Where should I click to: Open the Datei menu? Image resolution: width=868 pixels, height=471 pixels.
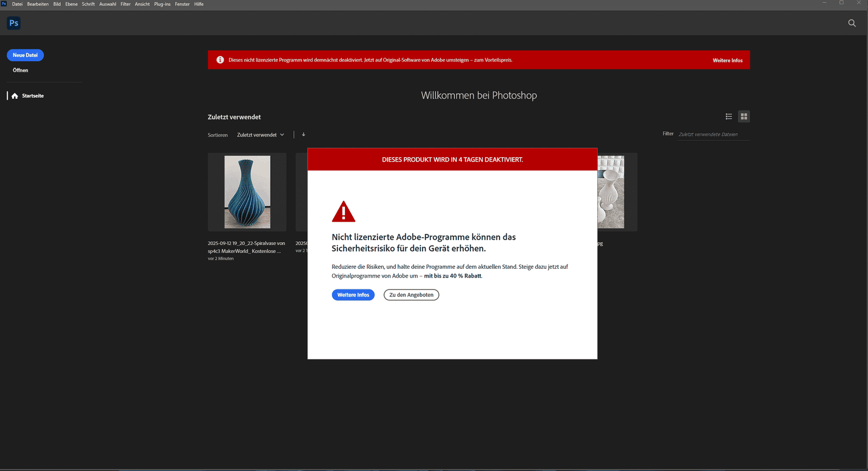[x=17, y=4]
